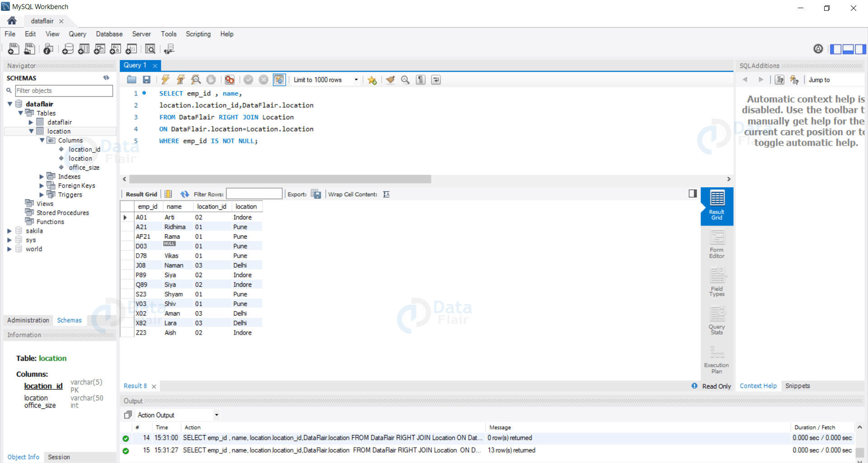Open the Limit to 1000 rows dropdown
The width and height of the screenshot is (868, 463).
356,80
